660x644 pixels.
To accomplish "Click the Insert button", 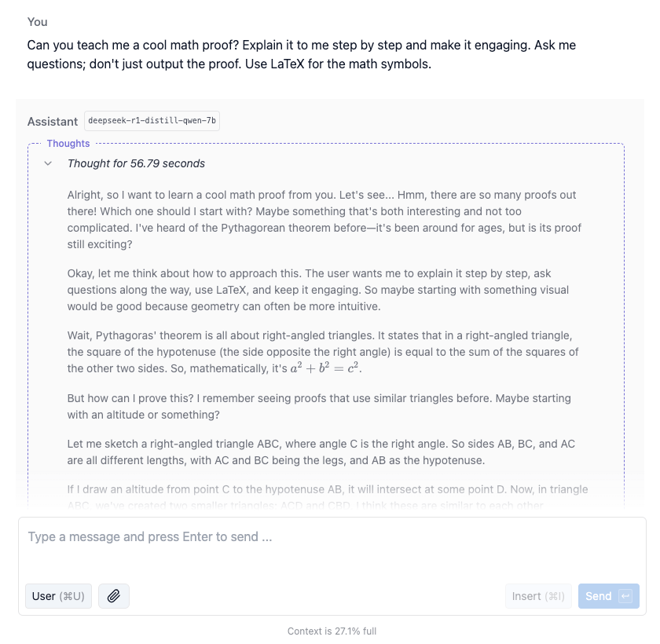I will tap(538, 596).
